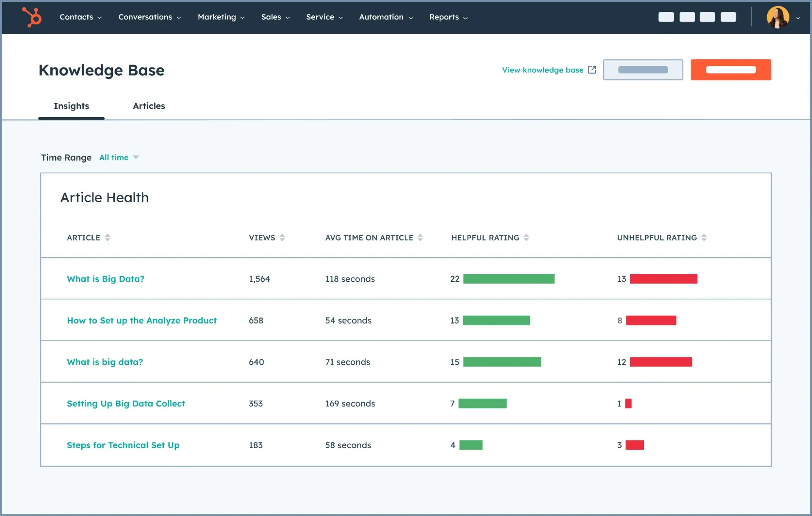Open the Contacts menu
The width and height of the screenshot is (812, 516).
[76, 17]
